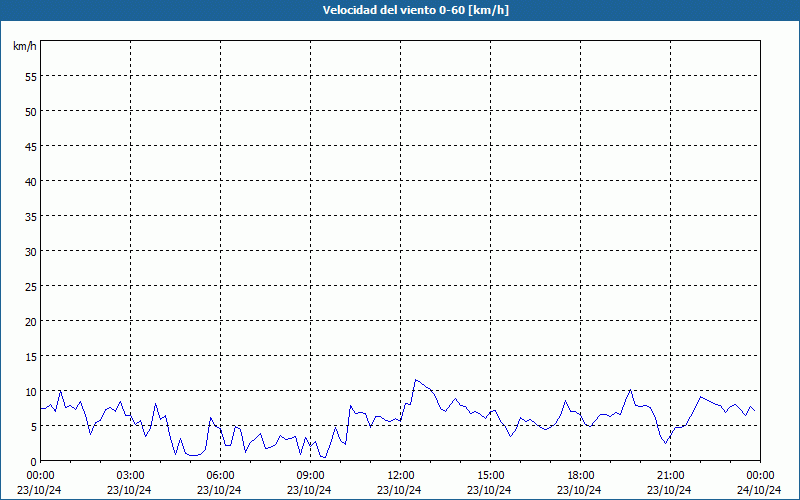Select the 5 y-axis label
The height and width of the screenshot is (500, 800).
pyautogui.click(x=34, y=427)
